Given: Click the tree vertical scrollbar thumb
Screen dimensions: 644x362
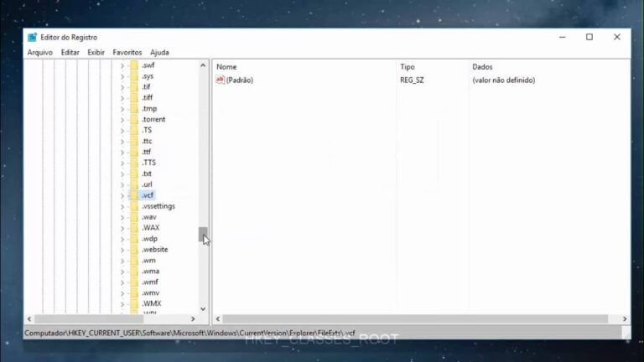Looking at the screenshot, I should 203,235.
